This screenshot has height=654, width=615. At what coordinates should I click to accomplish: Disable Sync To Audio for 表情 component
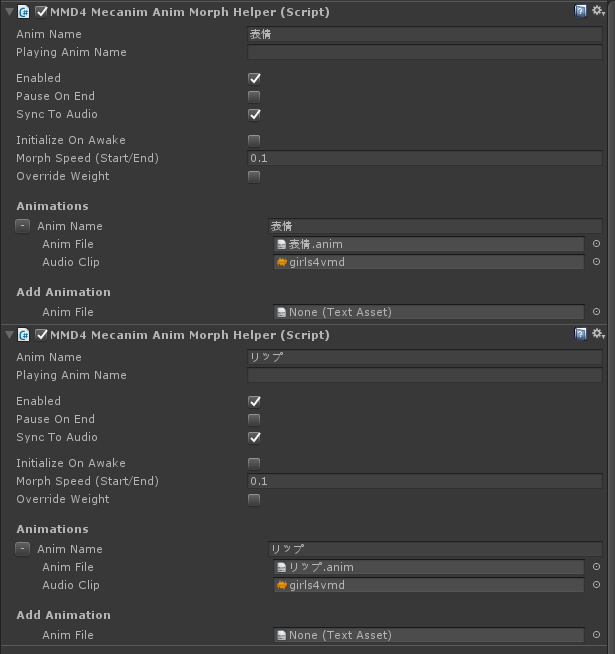[254, 114]
